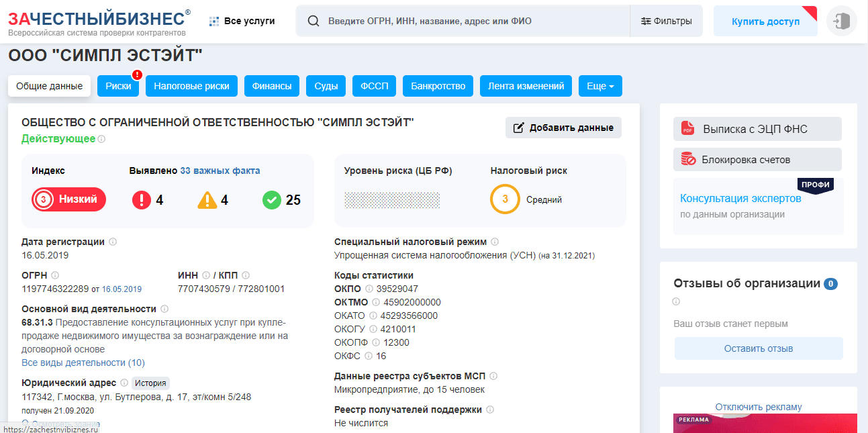Click info icon beside ОГРН label

pos(55,275)
